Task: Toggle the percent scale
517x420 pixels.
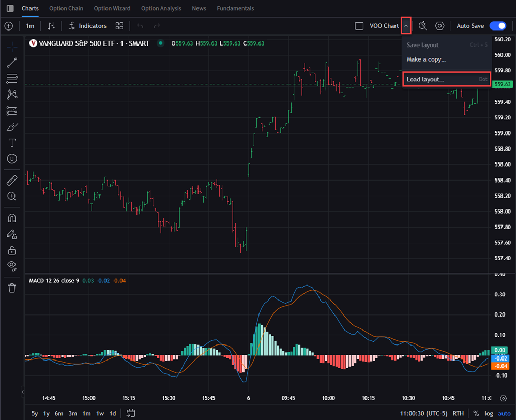Action: (476, 413)
